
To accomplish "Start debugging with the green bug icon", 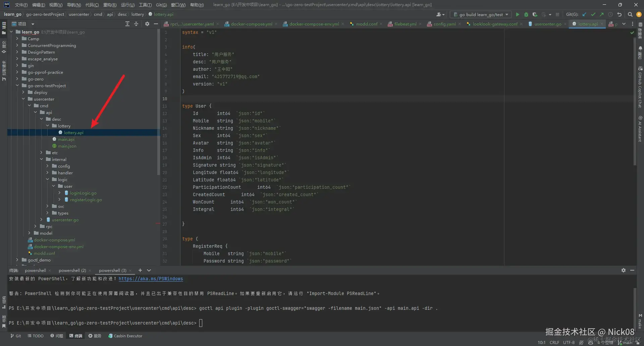I will click(526, 14).
